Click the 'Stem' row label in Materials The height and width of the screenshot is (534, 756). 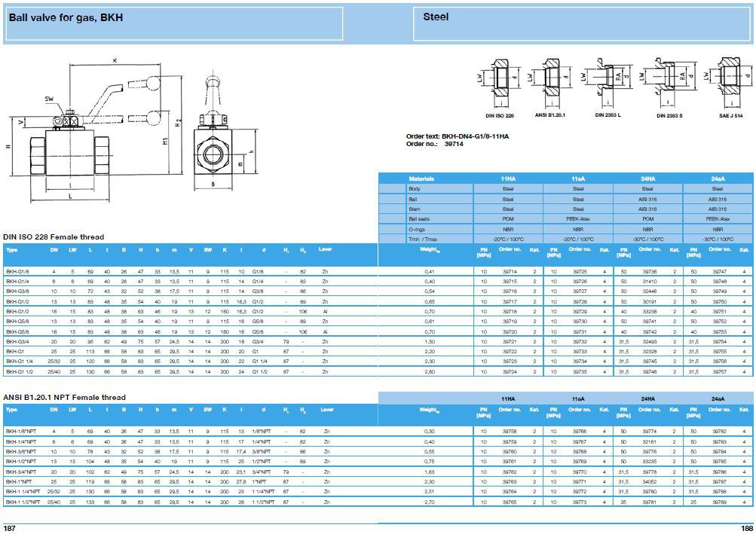[x=414, y=209]
